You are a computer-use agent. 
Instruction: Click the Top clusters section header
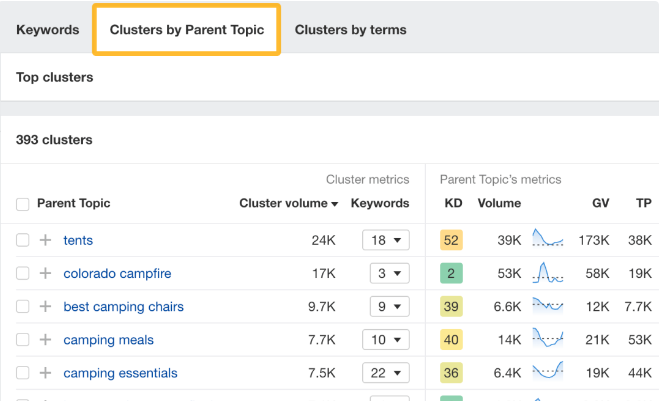coord(55,77)
